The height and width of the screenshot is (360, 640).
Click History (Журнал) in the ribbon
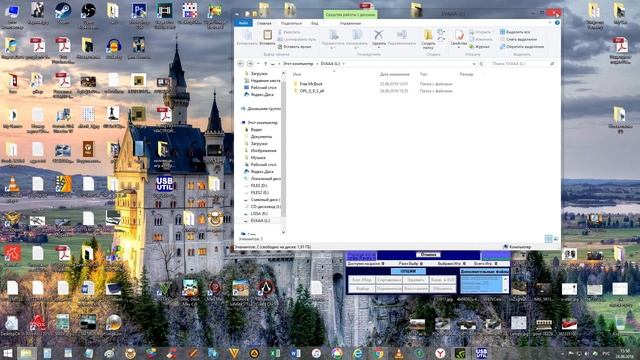click(x=480, y=47)
